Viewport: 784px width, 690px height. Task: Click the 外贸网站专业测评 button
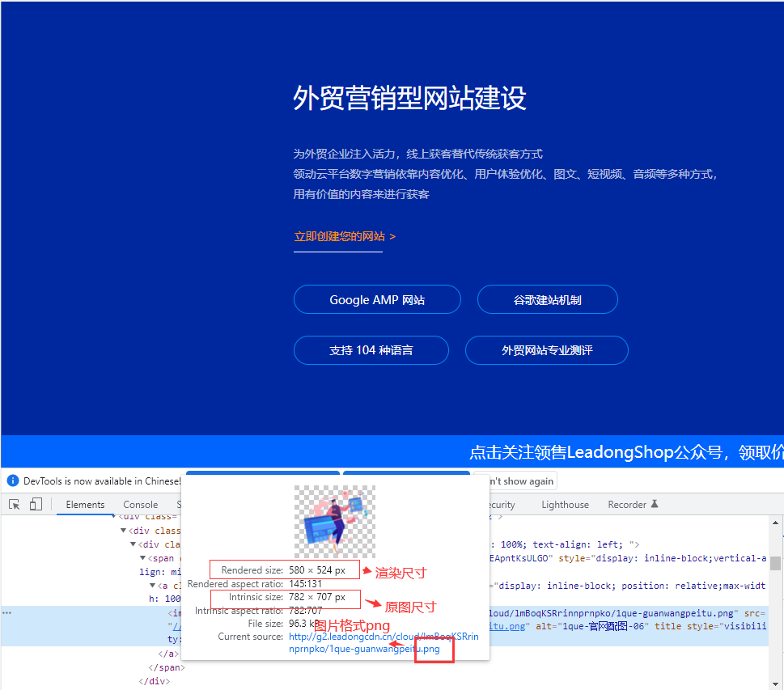coord(546,350)
